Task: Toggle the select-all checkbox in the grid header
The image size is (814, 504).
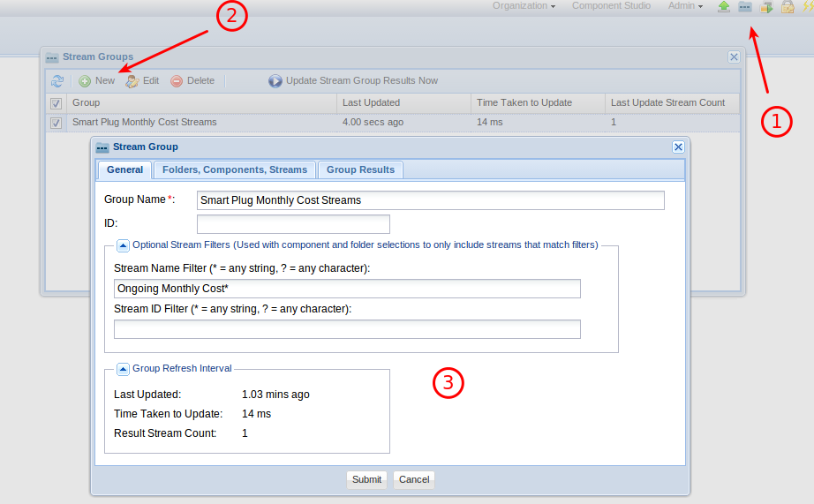Action: pyautogui.click(x=57, y=103)
